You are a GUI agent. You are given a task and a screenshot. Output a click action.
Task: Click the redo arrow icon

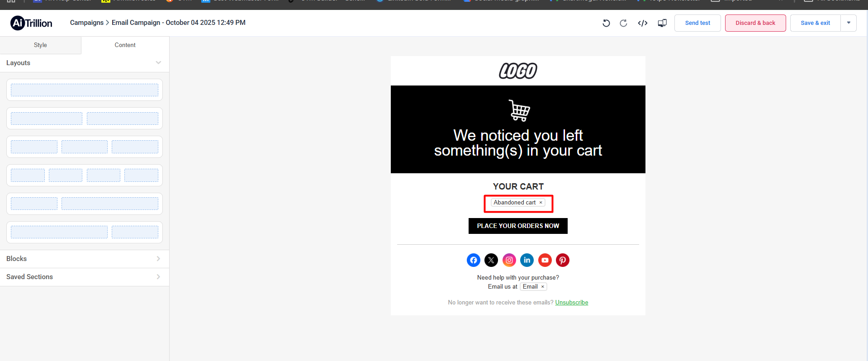coord(623,23)
